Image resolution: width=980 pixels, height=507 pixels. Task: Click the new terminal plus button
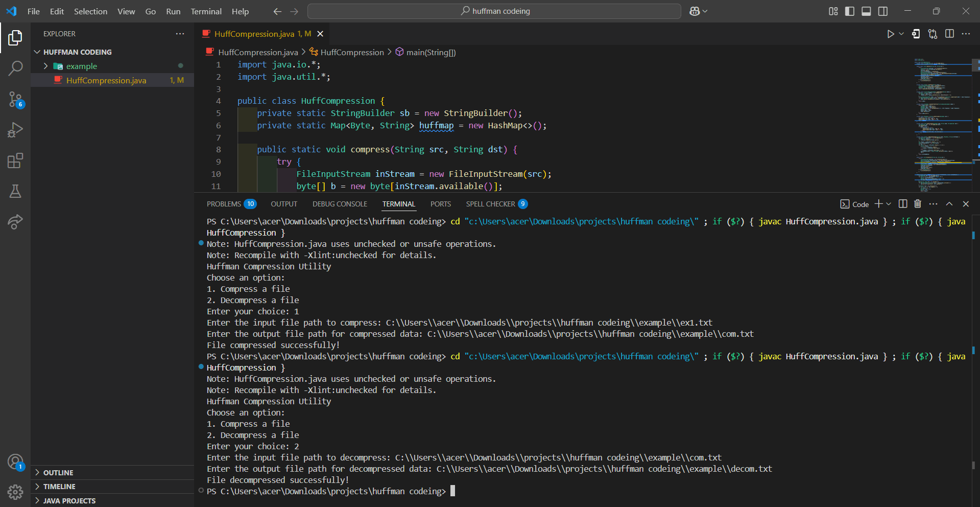[x=878, y=204]
